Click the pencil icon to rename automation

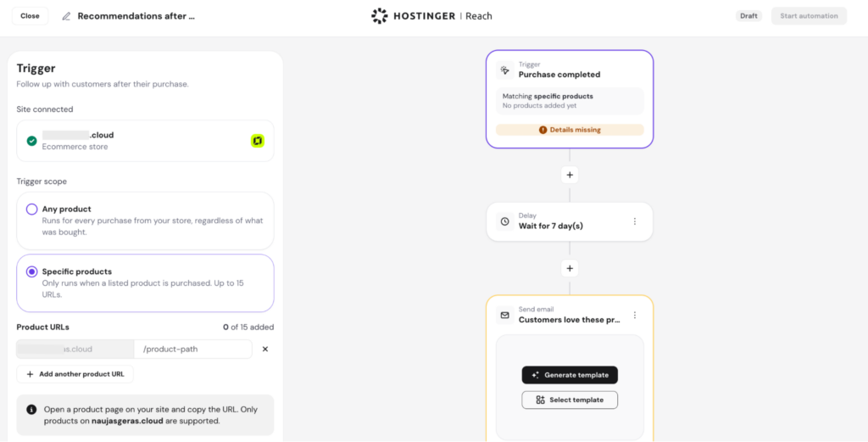(66, 16)
